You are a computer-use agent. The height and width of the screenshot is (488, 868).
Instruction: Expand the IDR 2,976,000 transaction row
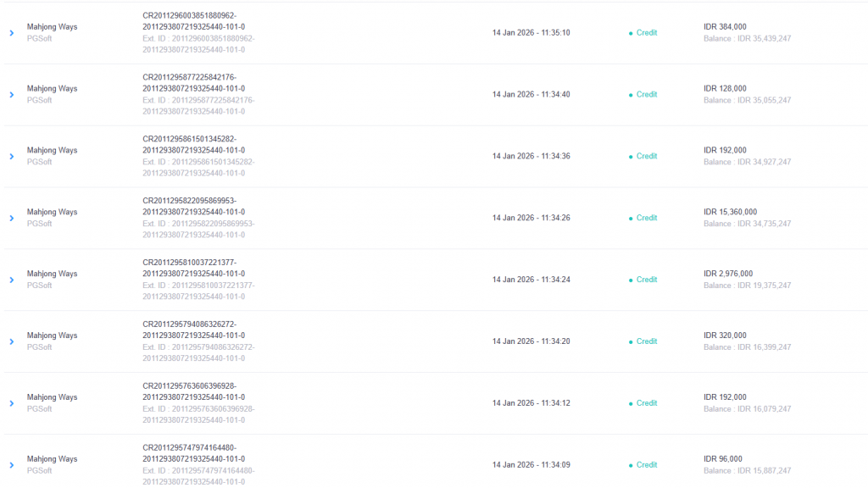pyautogui.click(x=12, y=280)
